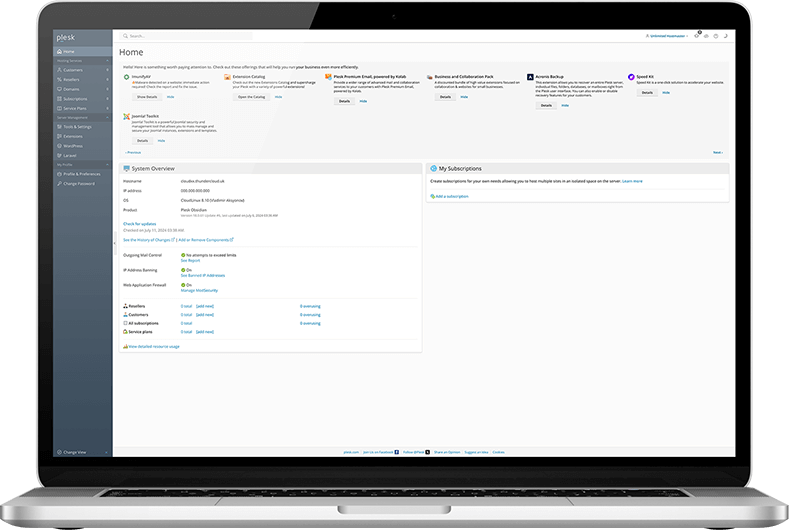
Task: Open Customers in the sidebar
Action: tap(75, 70)
